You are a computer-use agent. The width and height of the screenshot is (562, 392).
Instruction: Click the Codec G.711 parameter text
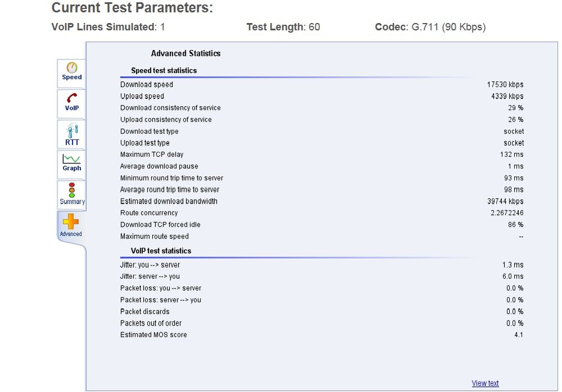pos(430,27)
